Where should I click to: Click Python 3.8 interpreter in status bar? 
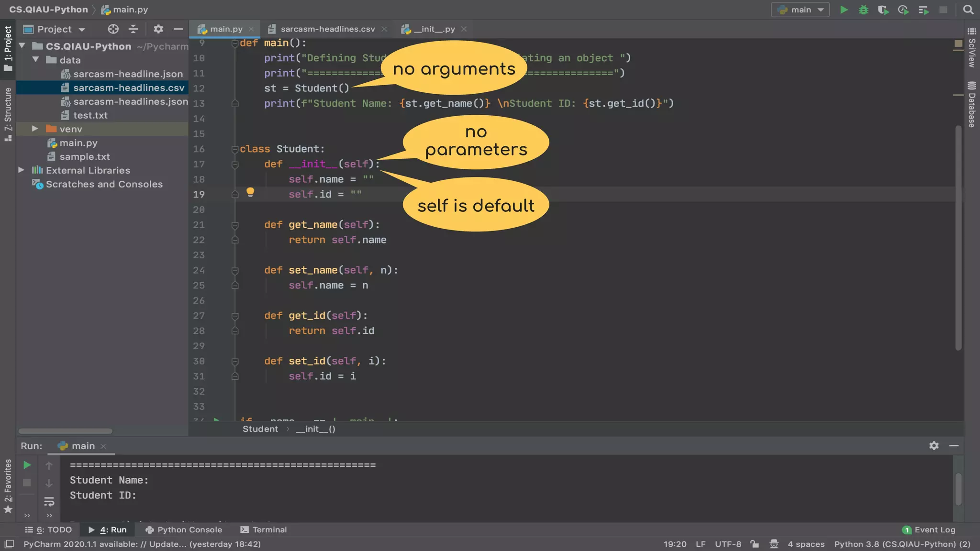click(x=902, y=544)
